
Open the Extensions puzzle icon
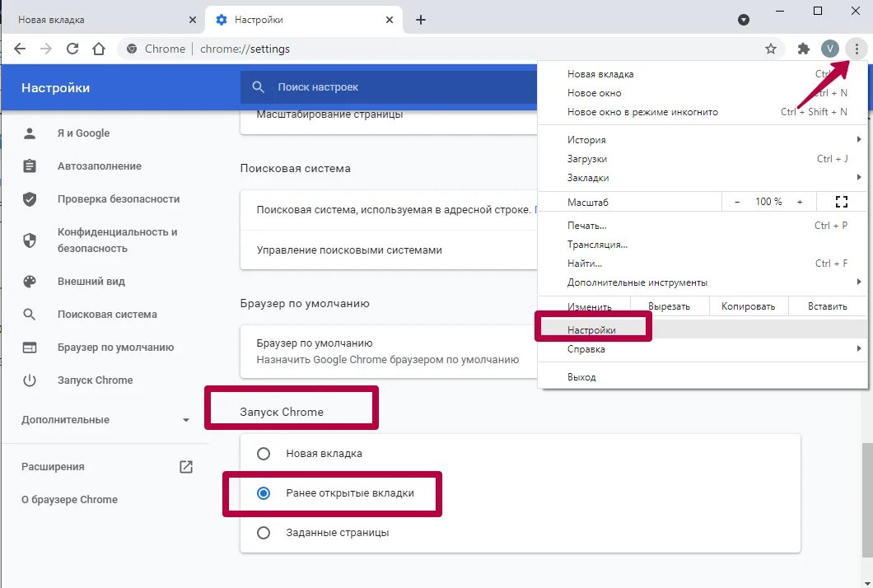(804, 49)
